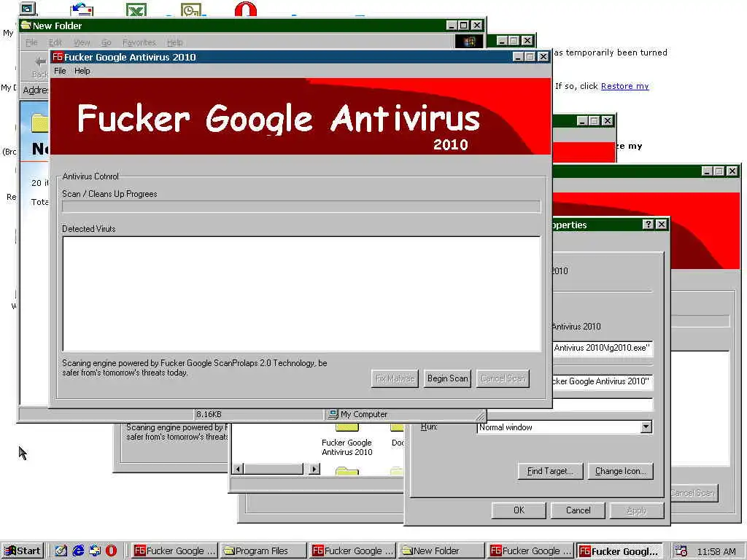The image size is (747, 560).
Task: Click the FG icon in the front window's title bar
Action: pyautogui.click(x=58, y=57)
